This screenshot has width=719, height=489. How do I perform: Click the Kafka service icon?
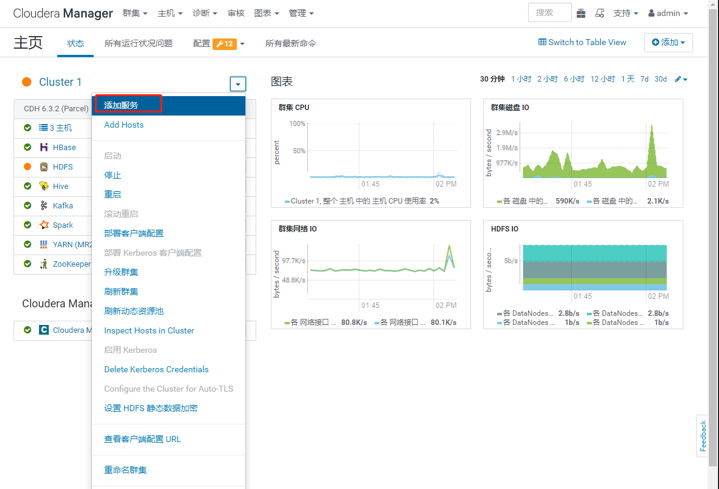click(44, 206)
